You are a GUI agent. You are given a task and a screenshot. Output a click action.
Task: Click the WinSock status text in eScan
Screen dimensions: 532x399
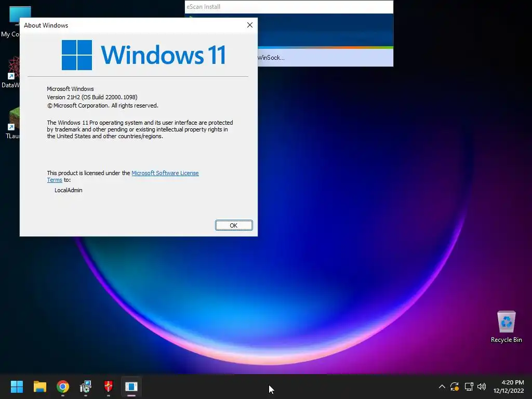[271, 58]
